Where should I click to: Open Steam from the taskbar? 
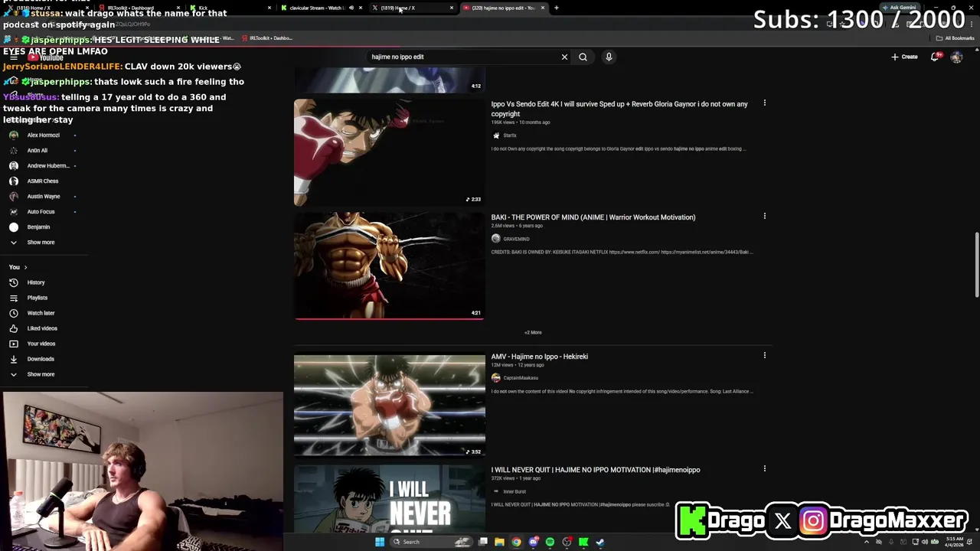[x=600, y=542]
